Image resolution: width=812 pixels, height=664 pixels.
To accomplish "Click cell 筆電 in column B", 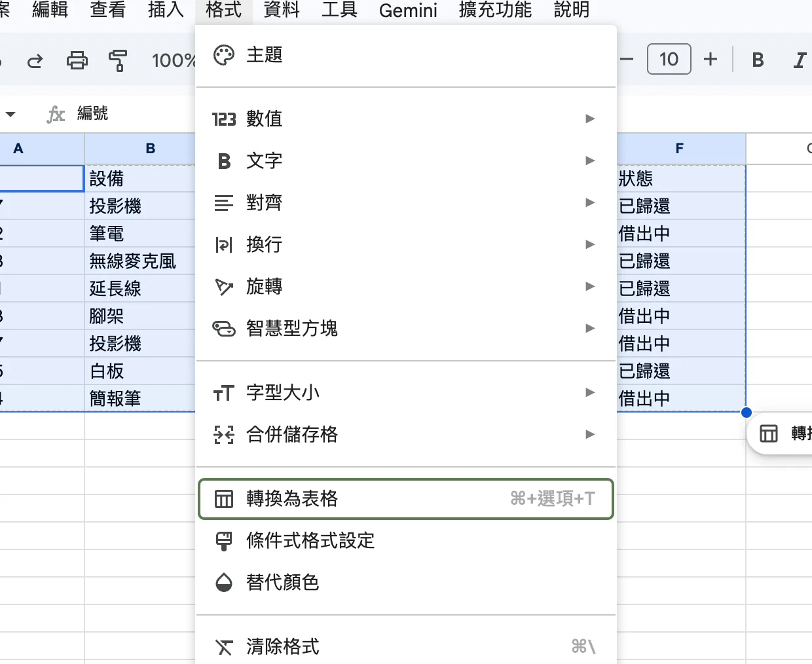I will pyautogui.click(x=140, y=233).
